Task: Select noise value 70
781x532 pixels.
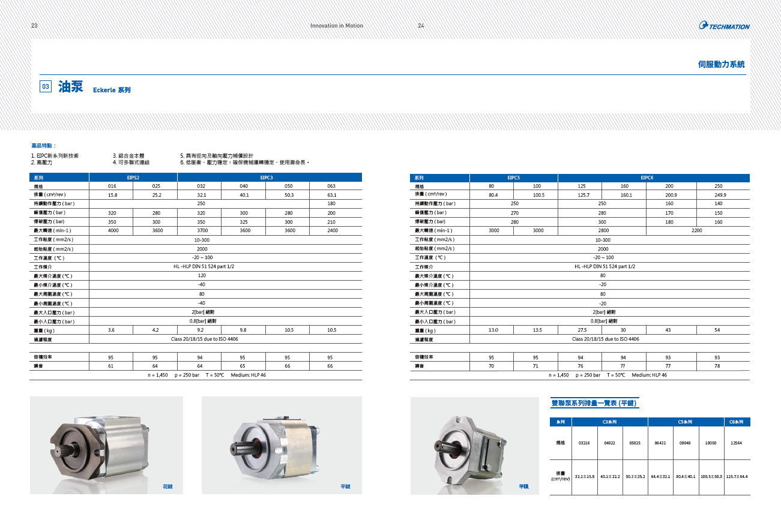Action: point(491,366)
